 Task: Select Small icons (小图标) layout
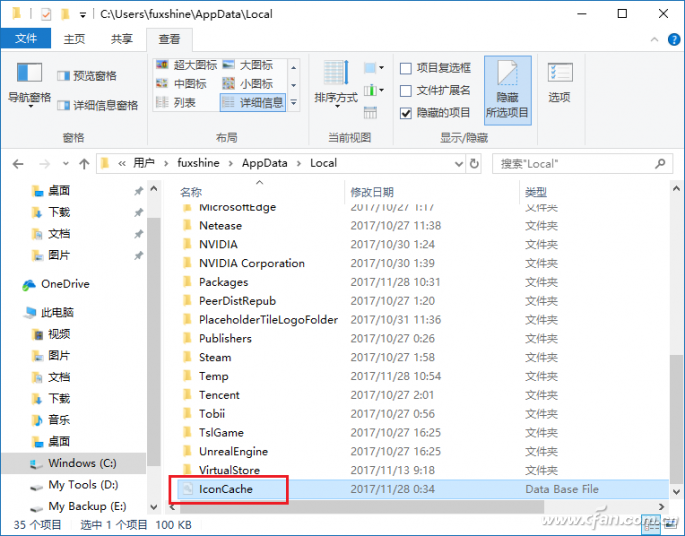247,83
